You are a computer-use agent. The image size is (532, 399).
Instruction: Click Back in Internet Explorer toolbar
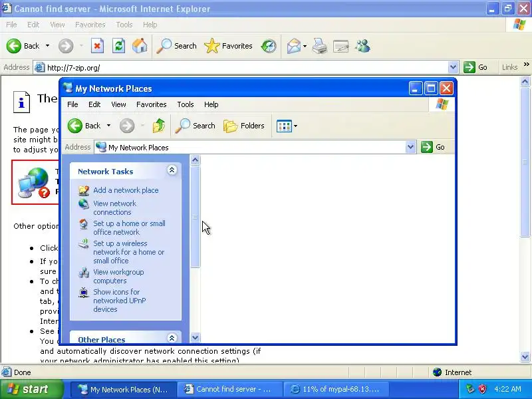[23, 46]
